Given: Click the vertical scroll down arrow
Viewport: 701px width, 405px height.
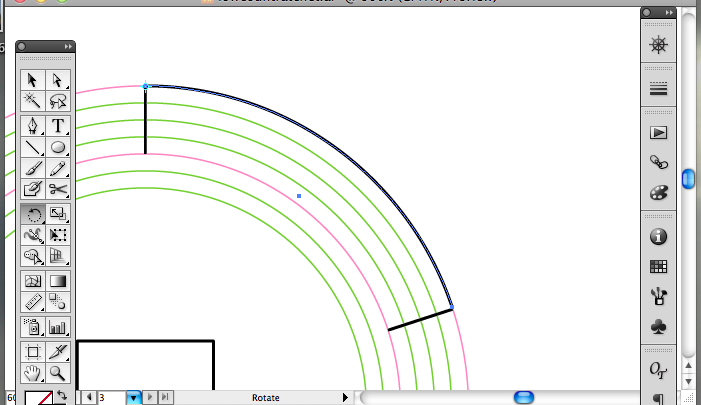Looking at the screenshot, I should pyautogui.click(x=688, y=381).
